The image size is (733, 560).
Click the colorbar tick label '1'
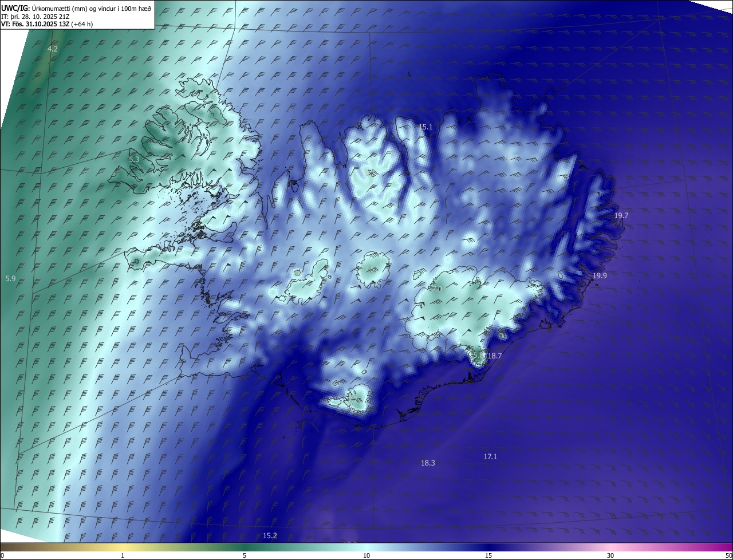click(123, 555)
